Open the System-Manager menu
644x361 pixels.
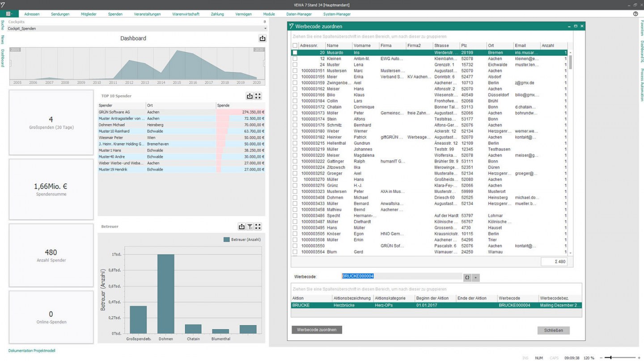pos(337,14)
